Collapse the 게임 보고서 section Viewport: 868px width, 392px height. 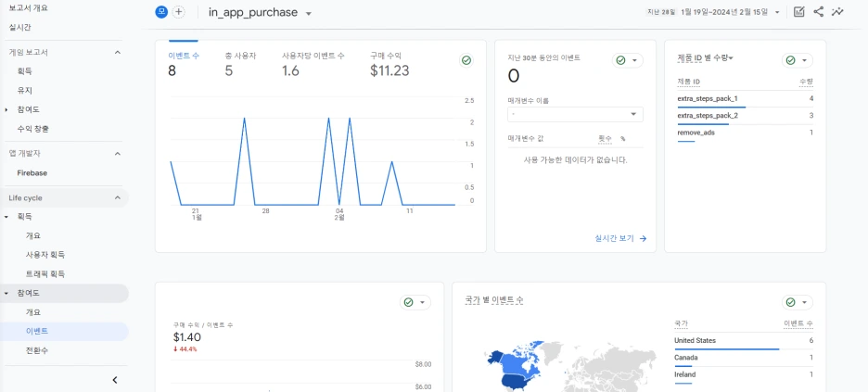coord(117,53)
